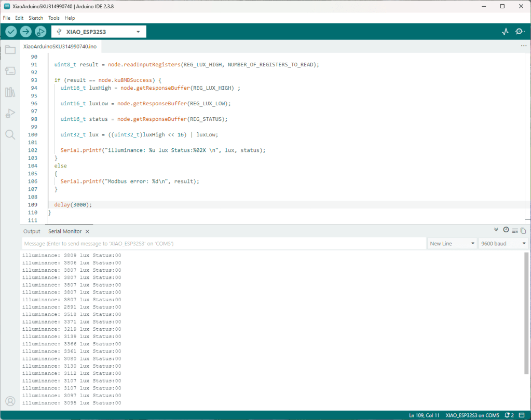Click the serial message input field
The height and width of the screenshot is (420, 531).
223,244
